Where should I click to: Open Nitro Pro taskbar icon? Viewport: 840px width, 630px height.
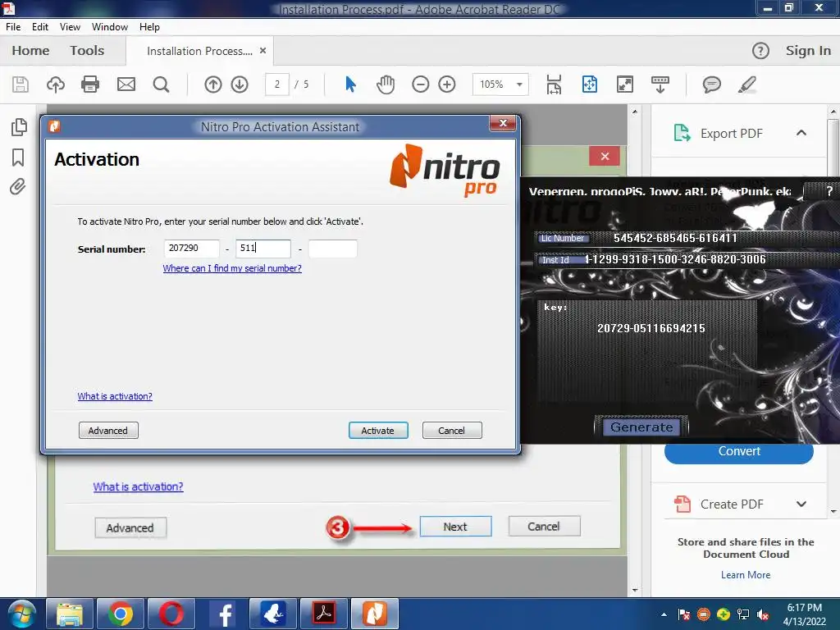(374, 614)
